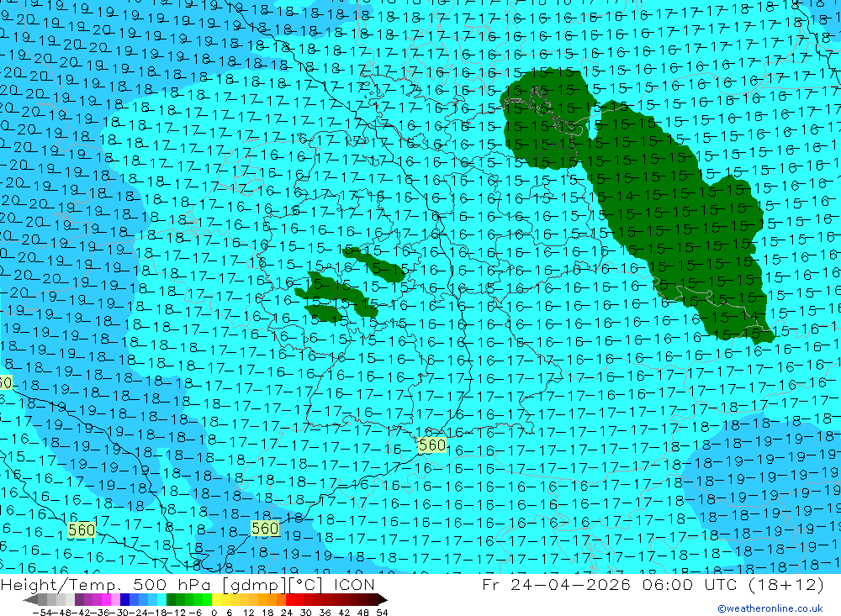The width and height of the screenshot is (841, 616).
Task: Select the bright red swatch above legend value 24
Action: pos(290,600)
